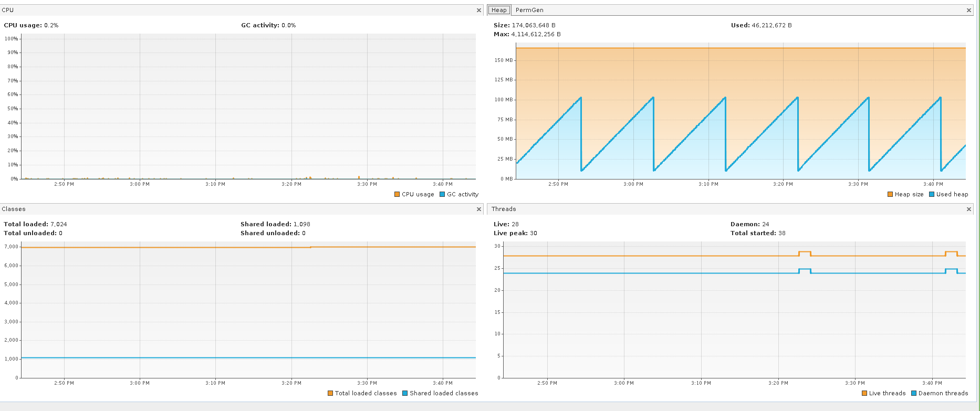Close the CPU graph panel
This screenshot has height=411, width=980.
pos(478,10)
